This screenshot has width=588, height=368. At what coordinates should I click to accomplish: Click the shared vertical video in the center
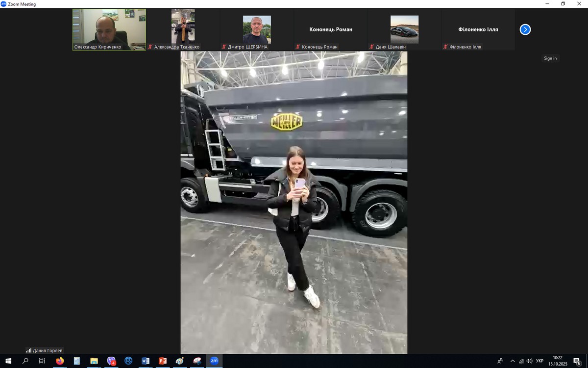pyautogui.click(x=294, y=202)
